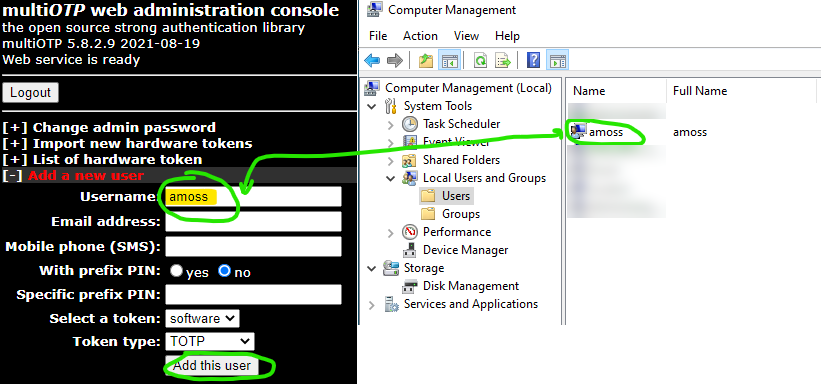The width and height of the screenshot is (822, 384).
Task: Expand the Shared Folders tree node
Action: 391,161
